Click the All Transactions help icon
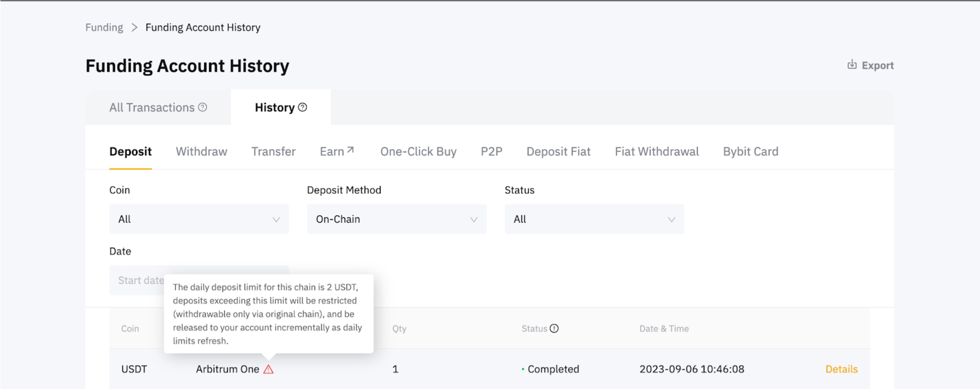The height and width of the screenshot is (389, 980). tap(203, 107)
